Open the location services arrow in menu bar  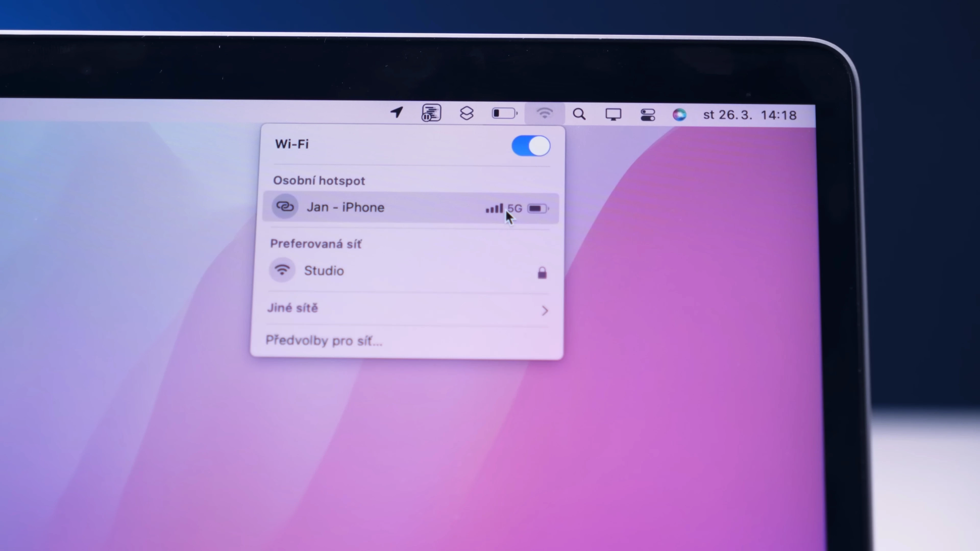point(396,112)
